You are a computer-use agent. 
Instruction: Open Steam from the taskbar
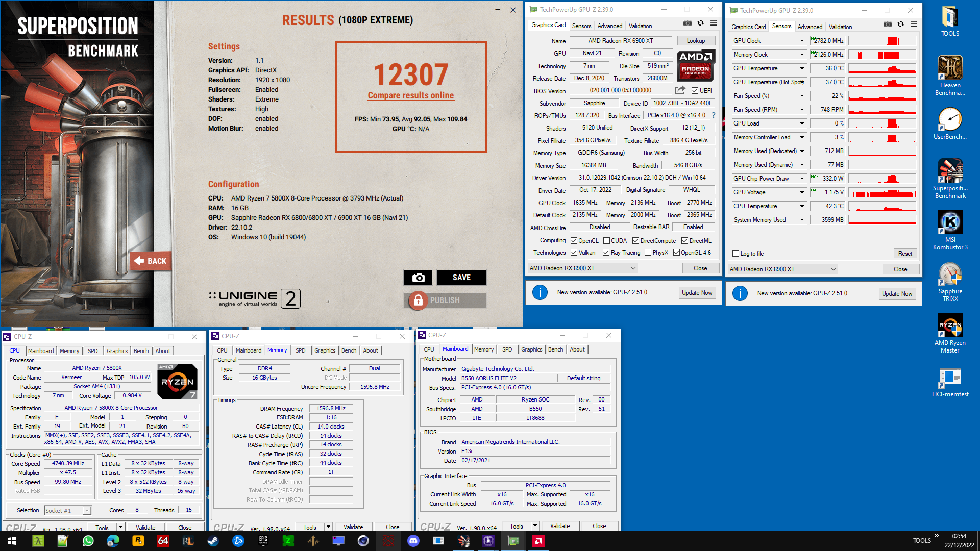tap(213, 541)
